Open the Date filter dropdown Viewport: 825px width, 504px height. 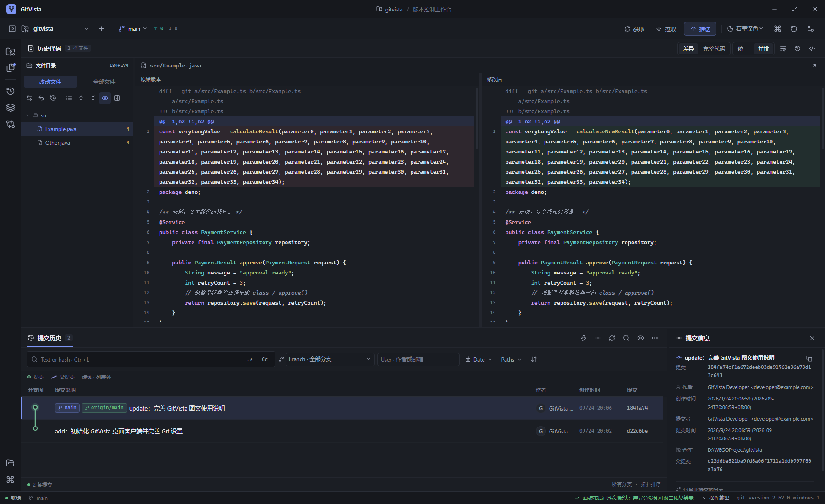(x=478, y=359)
